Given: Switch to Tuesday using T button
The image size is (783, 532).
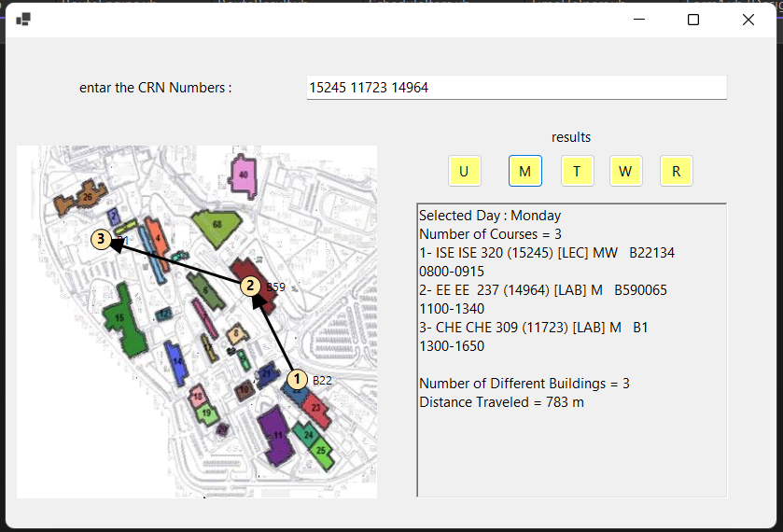Looking at the screenshot, I should [x=577, y=171].
